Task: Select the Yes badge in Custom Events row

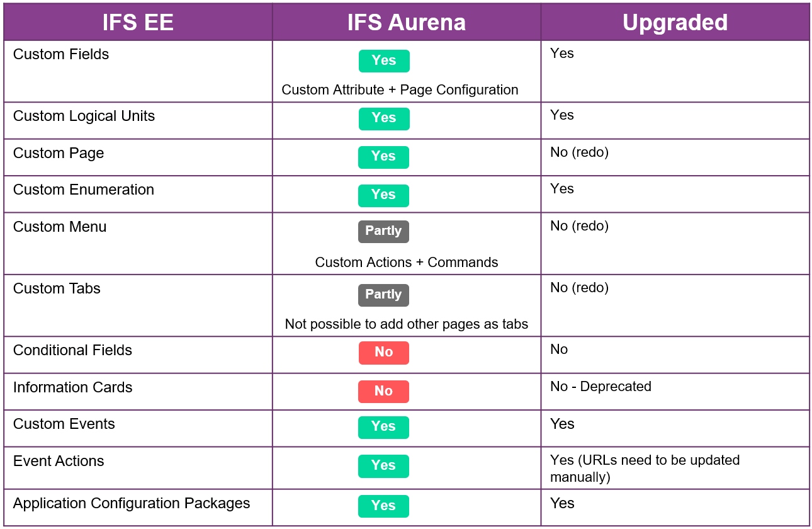Action: coord(383,427)
